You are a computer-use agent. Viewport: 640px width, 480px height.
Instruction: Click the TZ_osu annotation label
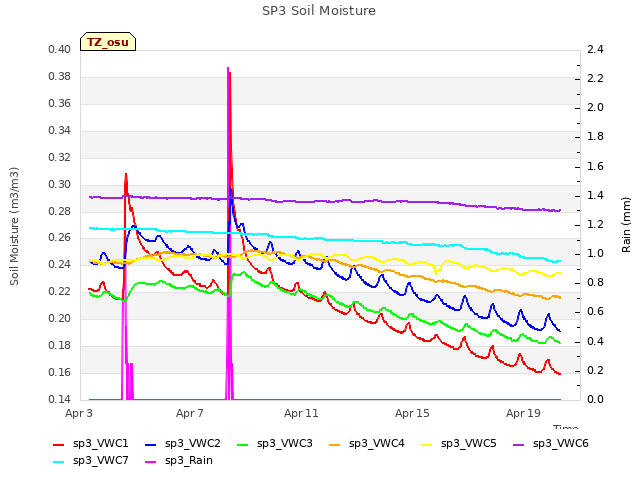click(108, 42)
